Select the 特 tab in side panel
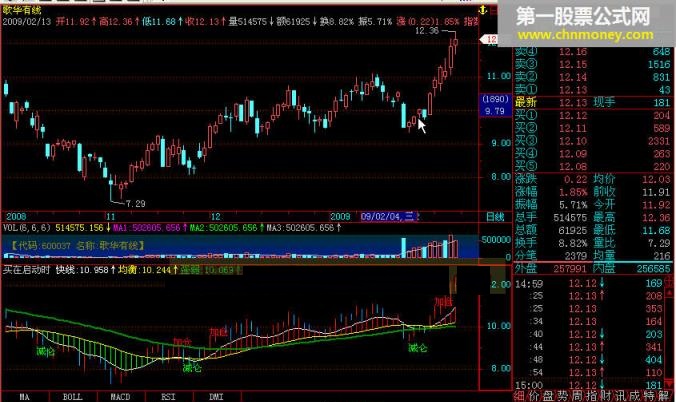Image resolution: width=676 pixels, height=402 pixels. coord(649,396)
